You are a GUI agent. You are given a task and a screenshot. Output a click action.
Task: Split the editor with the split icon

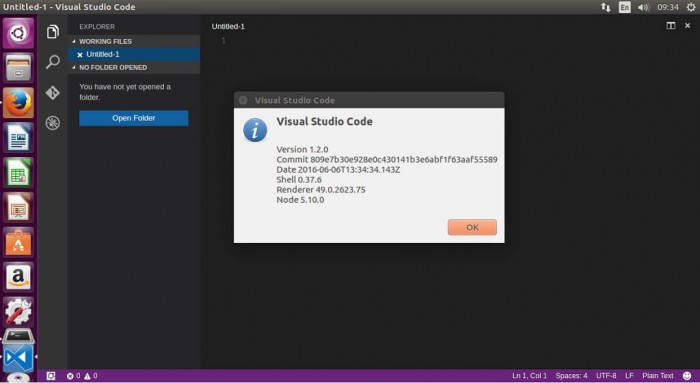tap(671, 26)
